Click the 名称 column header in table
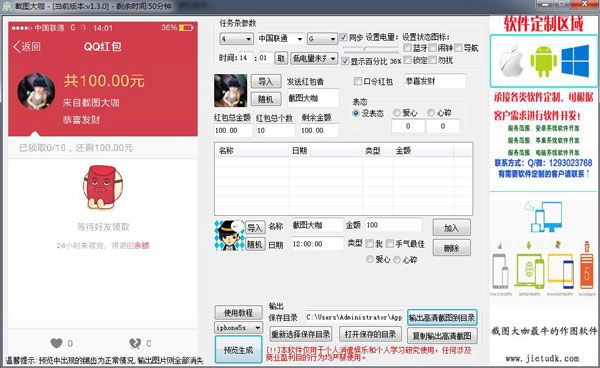The image size is (600, 368). coord(251,150)
